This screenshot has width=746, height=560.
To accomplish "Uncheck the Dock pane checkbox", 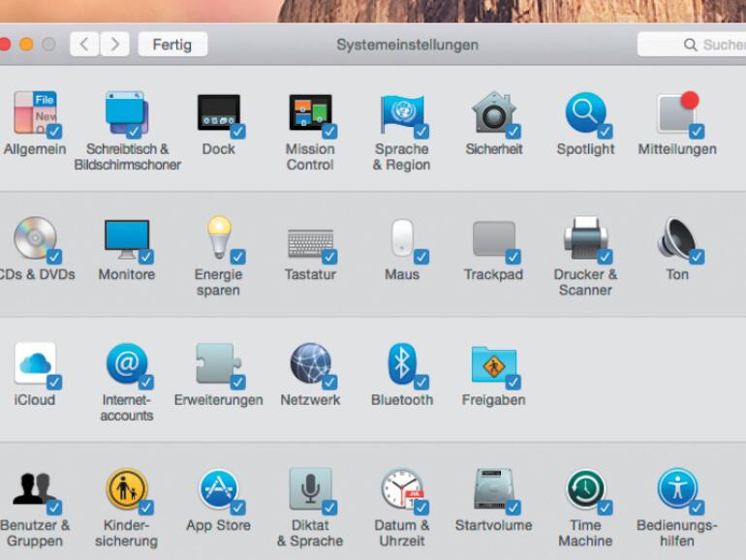I will 237,132.
